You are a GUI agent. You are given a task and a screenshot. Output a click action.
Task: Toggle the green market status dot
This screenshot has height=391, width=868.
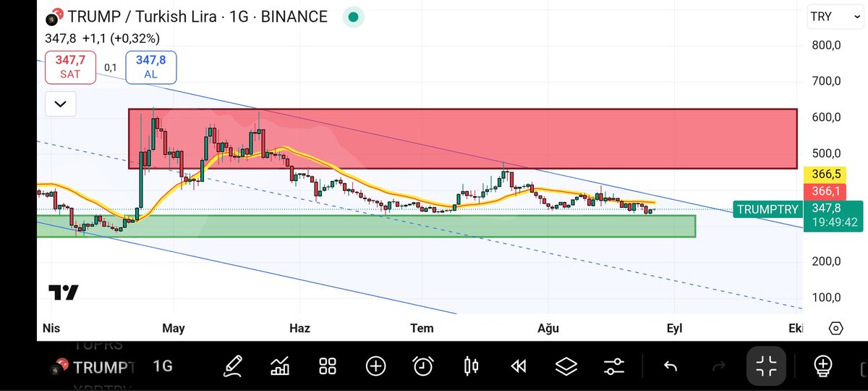point(352,17)
